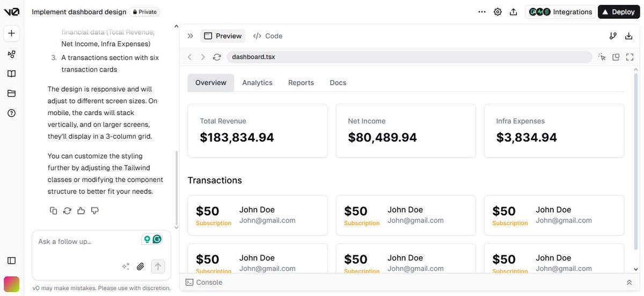The width and height of the screenshot is (644, 296).
Task: Open the help question-mark icon
Action: click(11, 113)
